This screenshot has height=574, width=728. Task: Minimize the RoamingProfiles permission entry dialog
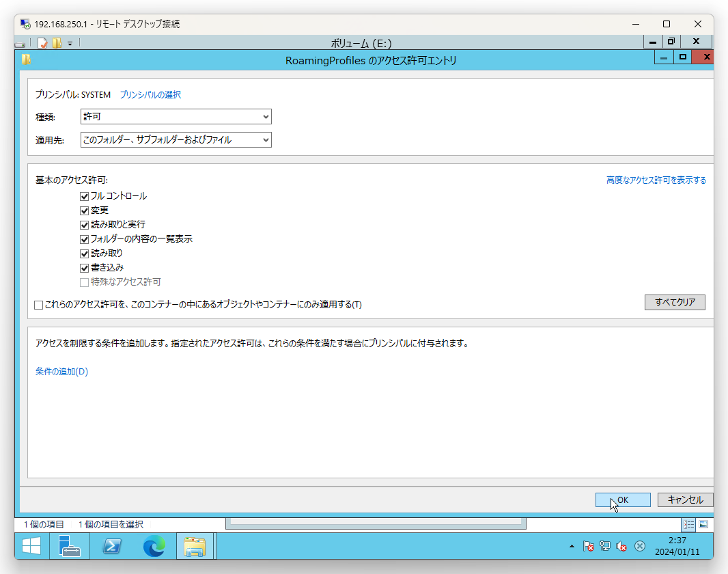click(664, 57)
